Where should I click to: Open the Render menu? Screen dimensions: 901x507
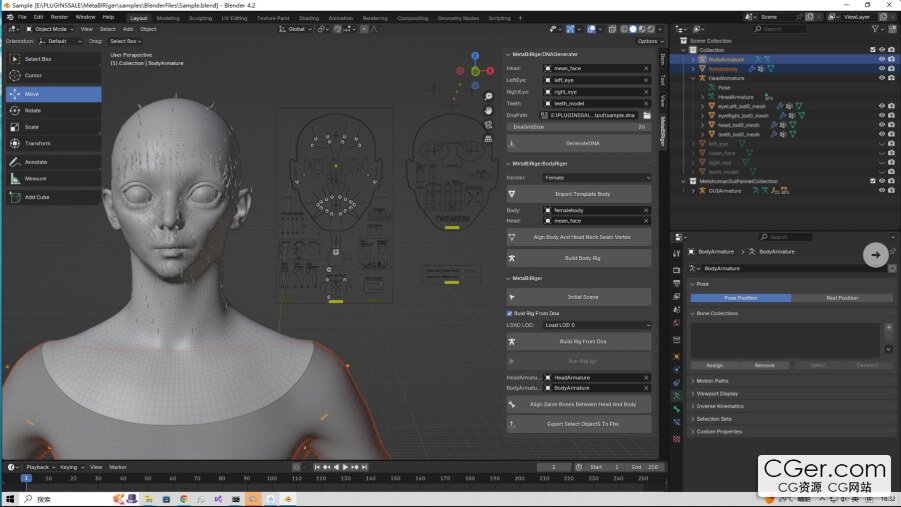point(60,17)
